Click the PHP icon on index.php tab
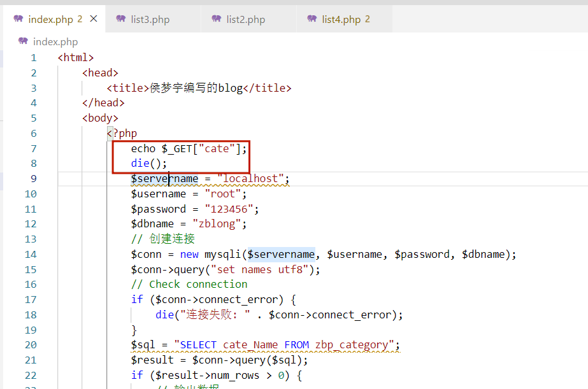This screenshot has height=389, width=588. click(x=18, y=18)
